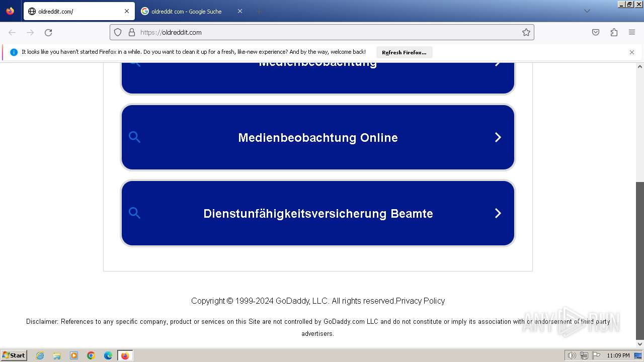Click the scrollbar up arrow
Screen dimensions: 644x362
(640, 66)
